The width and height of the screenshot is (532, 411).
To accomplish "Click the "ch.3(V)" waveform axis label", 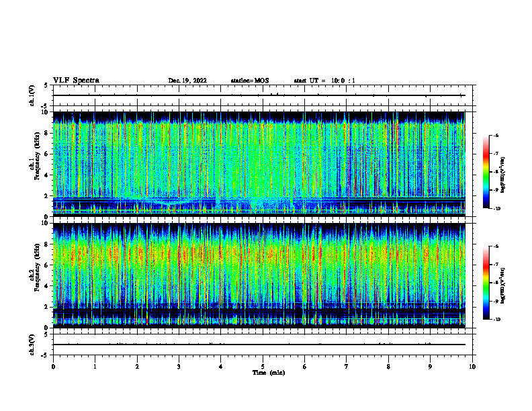I will pyautogui.click(x=32, y=345).
